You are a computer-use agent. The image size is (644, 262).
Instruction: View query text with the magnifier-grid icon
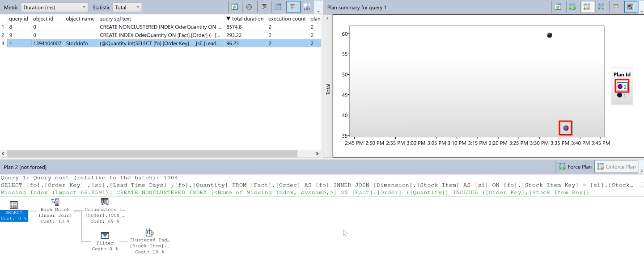point(264,7)
